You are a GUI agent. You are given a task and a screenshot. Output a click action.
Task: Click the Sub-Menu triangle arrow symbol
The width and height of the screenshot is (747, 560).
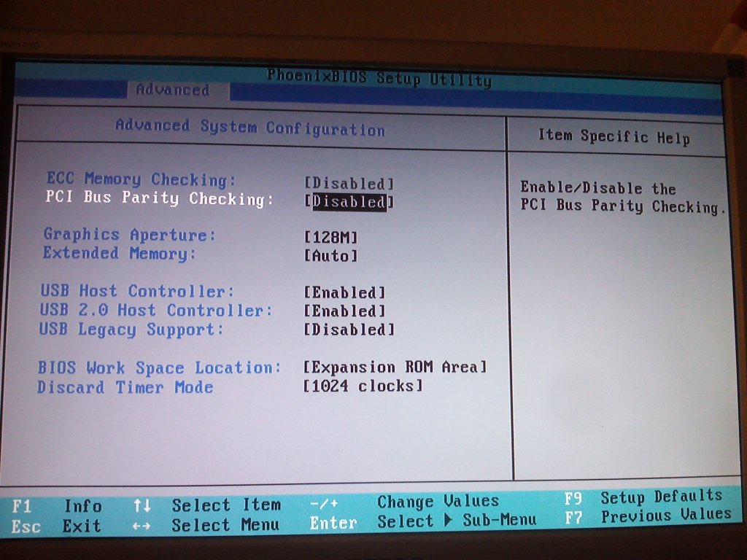[448, 520]
